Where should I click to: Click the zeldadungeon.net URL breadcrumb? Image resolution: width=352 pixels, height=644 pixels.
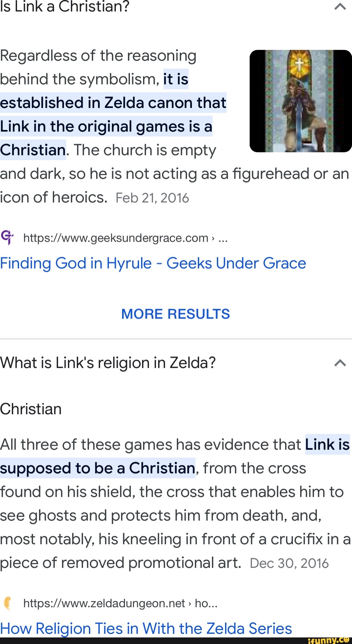(x=120, y=603)
